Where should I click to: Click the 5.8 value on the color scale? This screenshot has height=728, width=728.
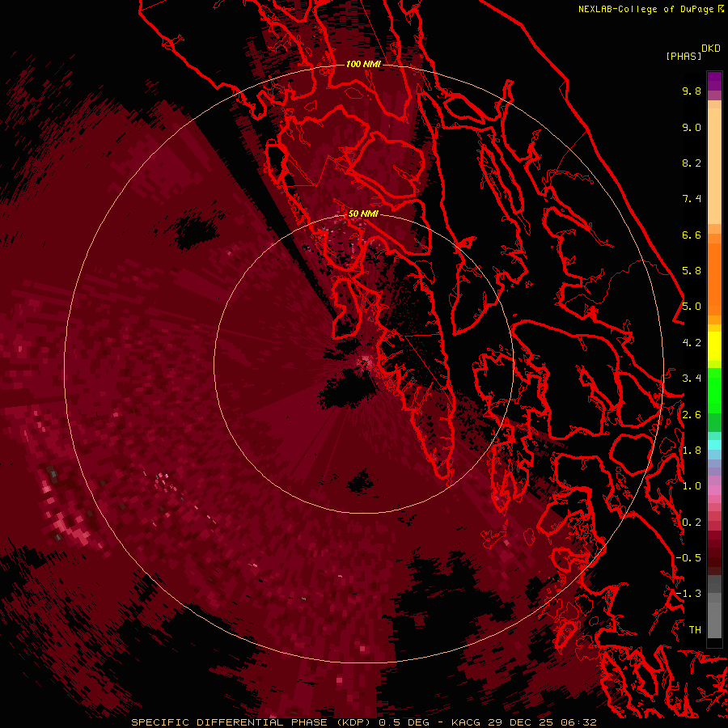692,271
